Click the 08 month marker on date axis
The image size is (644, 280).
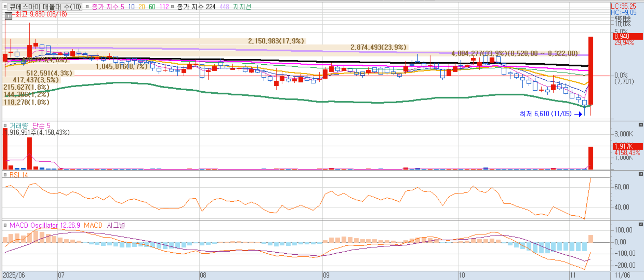(x=203, y=275)
